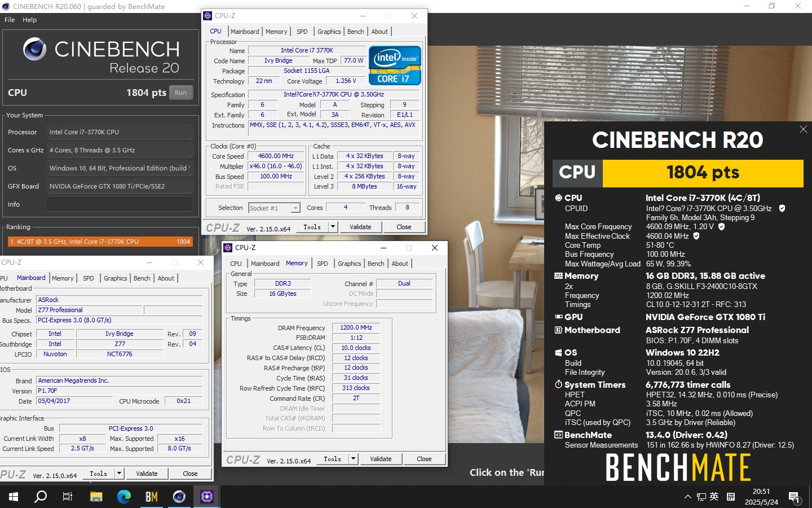Open About tab in CPU-Z Mainboard window
The height and width of the screenshot is (508, 812).
pyautogui.click(x=166, y=278)
